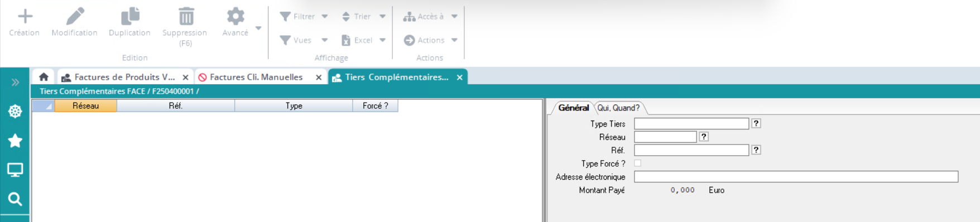
Task: Click the sidebar search magnifier icon
Action: click(x=15, y=199)
